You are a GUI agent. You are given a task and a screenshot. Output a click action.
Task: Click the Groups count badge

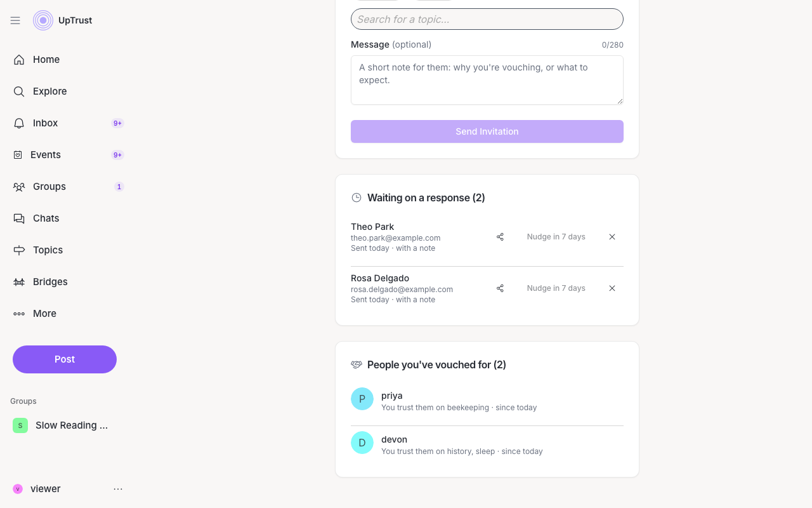coord(119,187)
